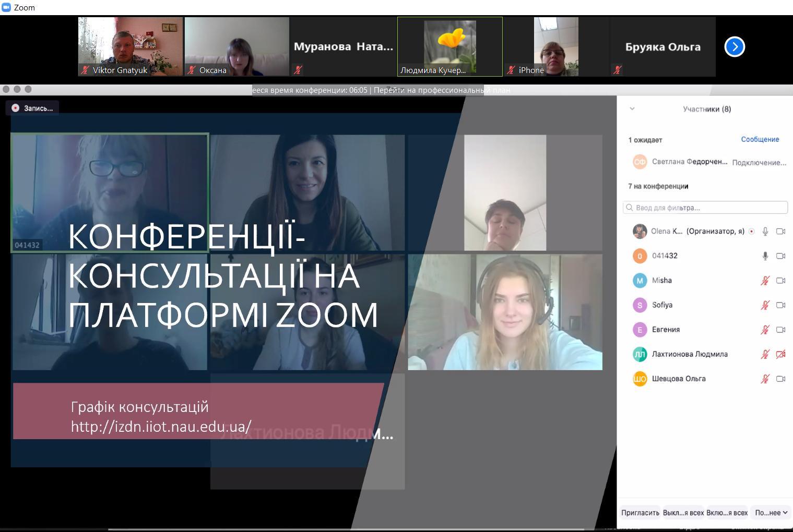Image resolution: width=793 pixels, height=532 pixels.
Task: Toggle the microphone for Olena organizer row
Action: tap(765, 232)
